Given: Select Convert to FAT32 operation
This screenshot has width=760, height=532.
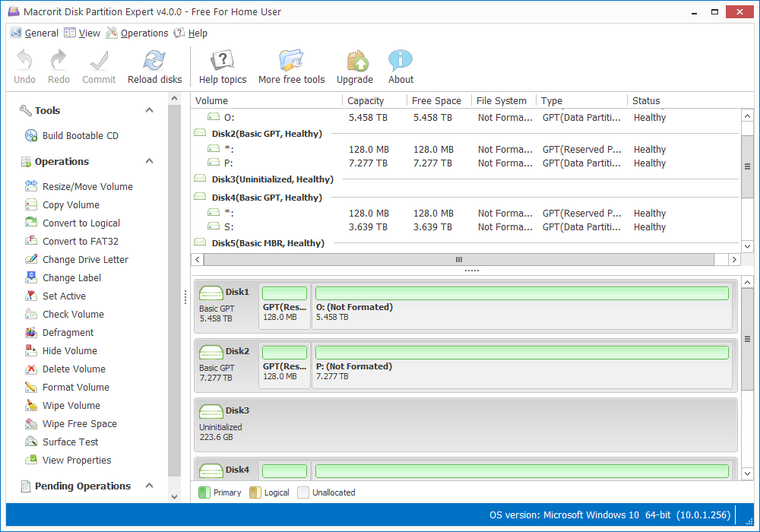Looking at the screenshot, I should [71, 241].
